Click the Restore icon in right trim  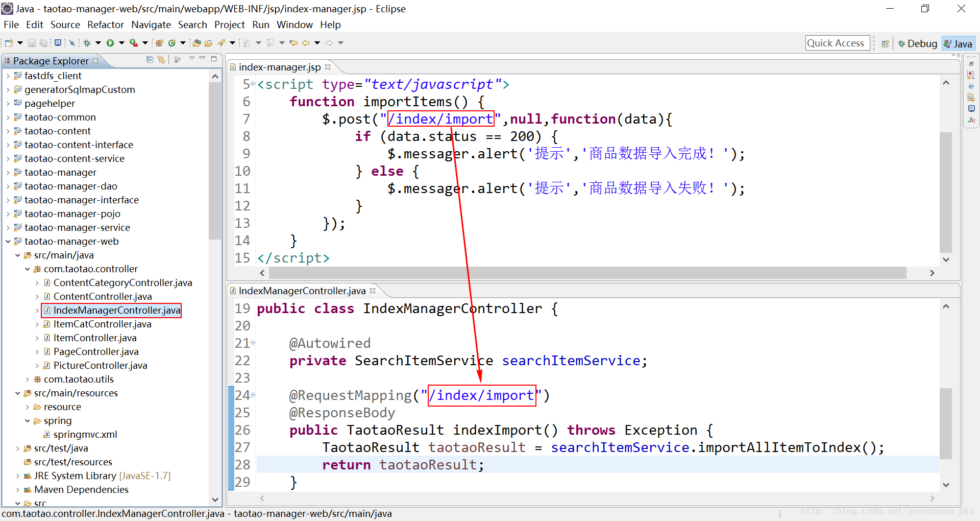[x=971, y=64]
